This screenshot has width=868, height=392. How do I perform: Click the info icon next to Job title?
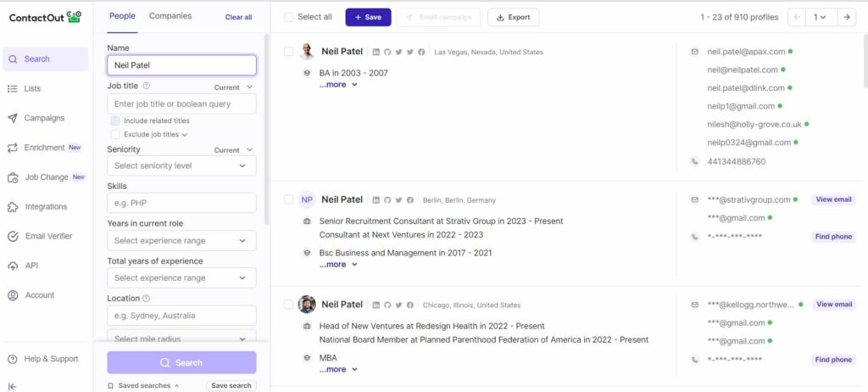pos(147,86)
